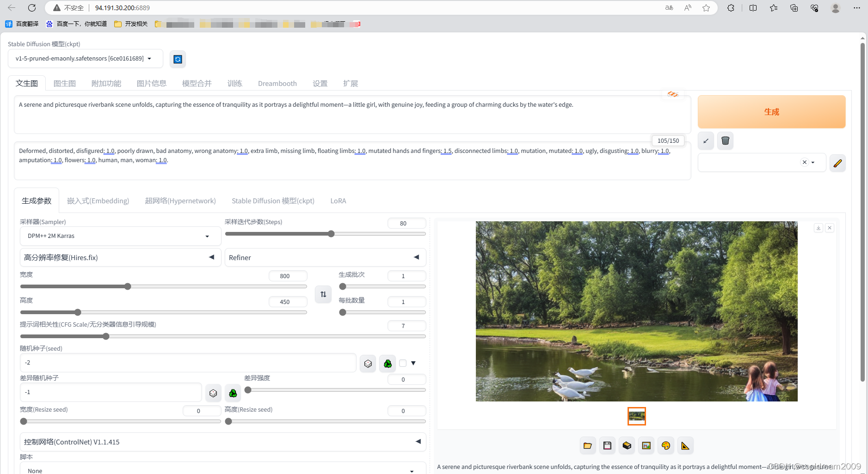The height and width of the screenshot is (474, 868).
Task: Open the 设置 tab
Action: [x=320, y=84]
